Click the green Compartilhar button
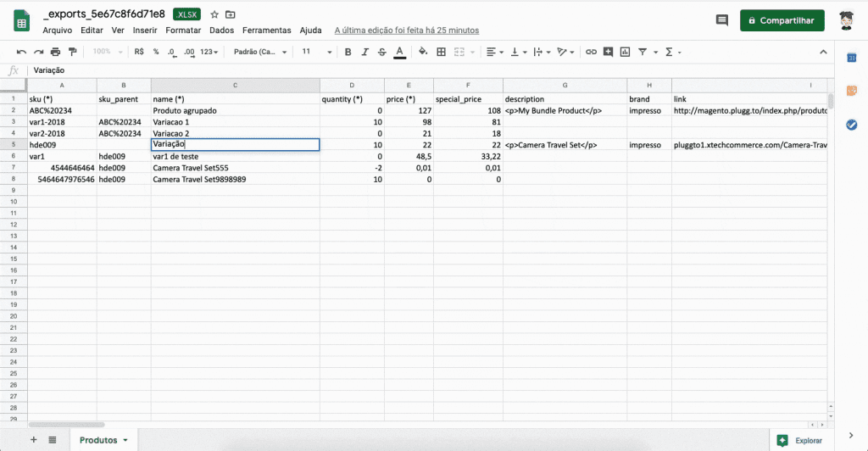The width and height of the screenshot is (868, 451). (782, 20)
